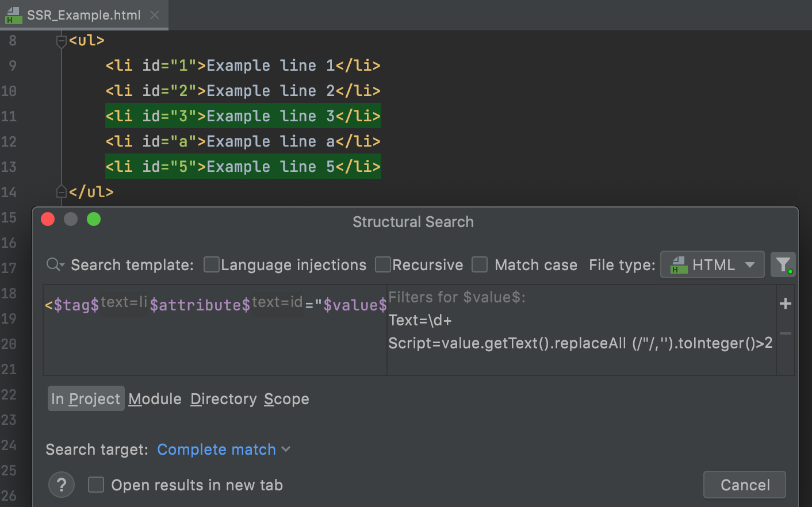Open the filter funnel icon in the dialog
The image size is (812, 507).
click(x=783, y=264)
